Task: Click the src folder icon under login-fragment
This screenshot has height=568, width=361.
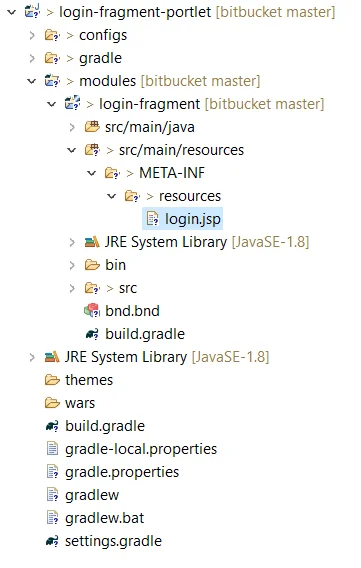Action: click(92, 288)
